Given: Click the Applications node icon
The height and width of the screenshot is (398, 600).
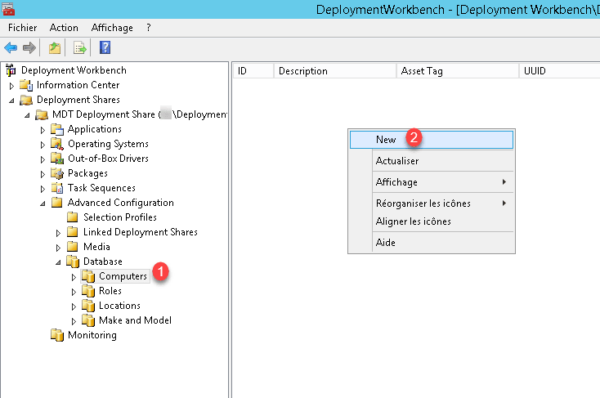Looking at the screenshot, I should click(57, 129).
